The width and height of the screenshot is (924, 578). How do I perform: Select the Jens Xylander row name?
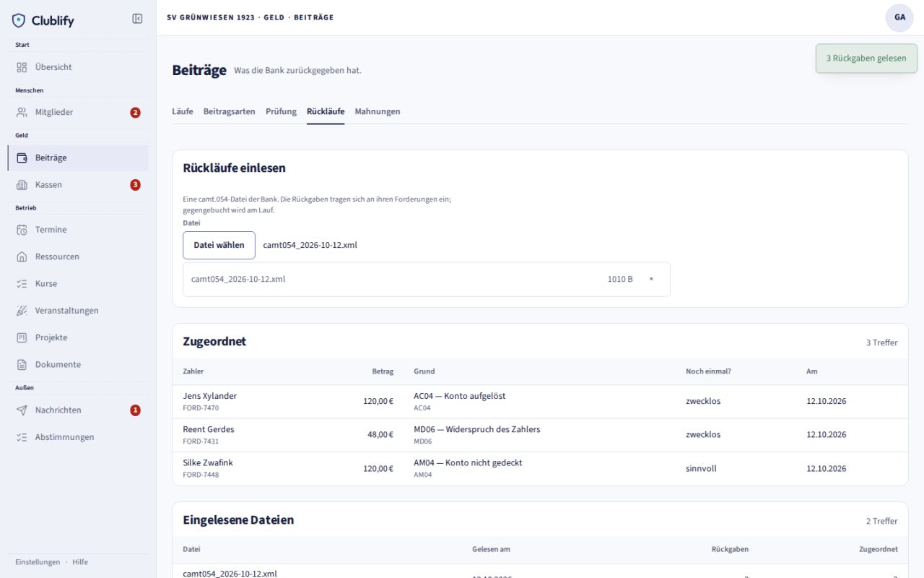pos(209,396)
